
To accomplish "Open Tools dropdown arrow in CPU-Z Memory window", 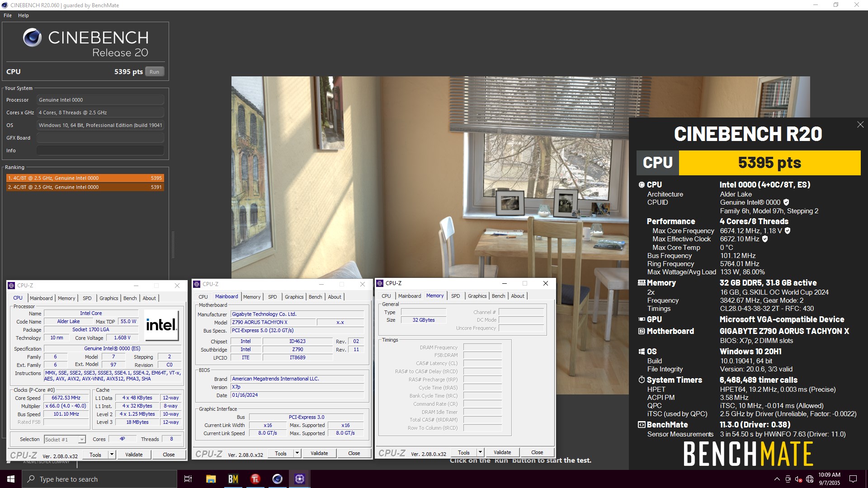I will tap(480, 453).
